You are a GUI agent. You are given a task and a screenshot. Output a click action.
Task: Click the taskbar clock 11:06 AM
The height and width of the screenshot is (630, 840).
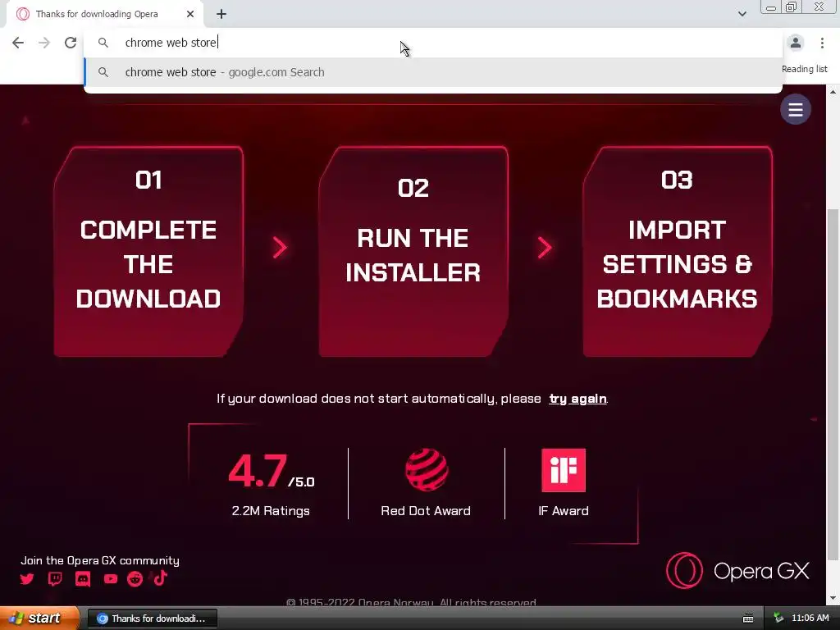click(810, 619)
